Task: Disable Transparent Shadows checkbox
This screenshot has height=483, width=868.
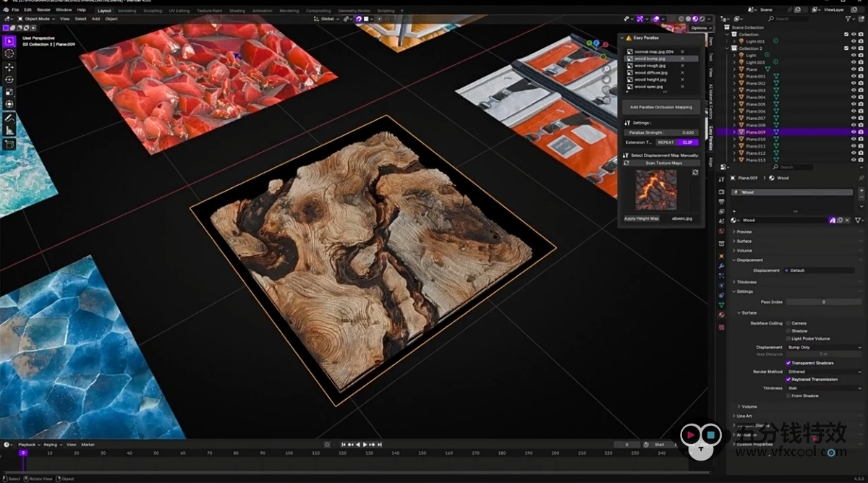Action: click(x=788, y=363)
